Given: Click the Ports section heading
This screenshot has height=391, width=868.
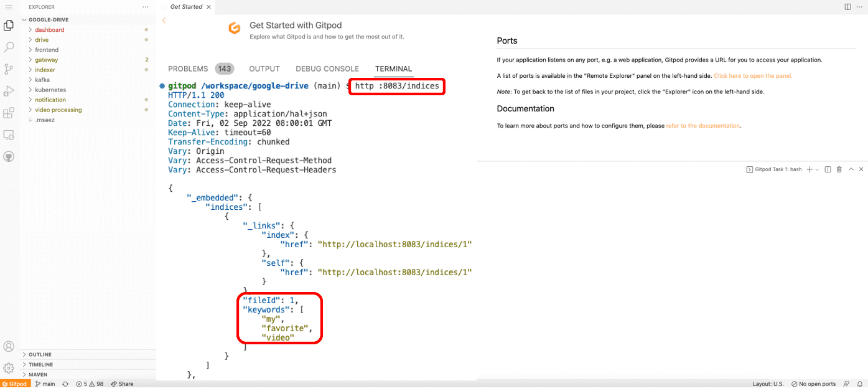Looking at the screenshot, I should (507, 41).
